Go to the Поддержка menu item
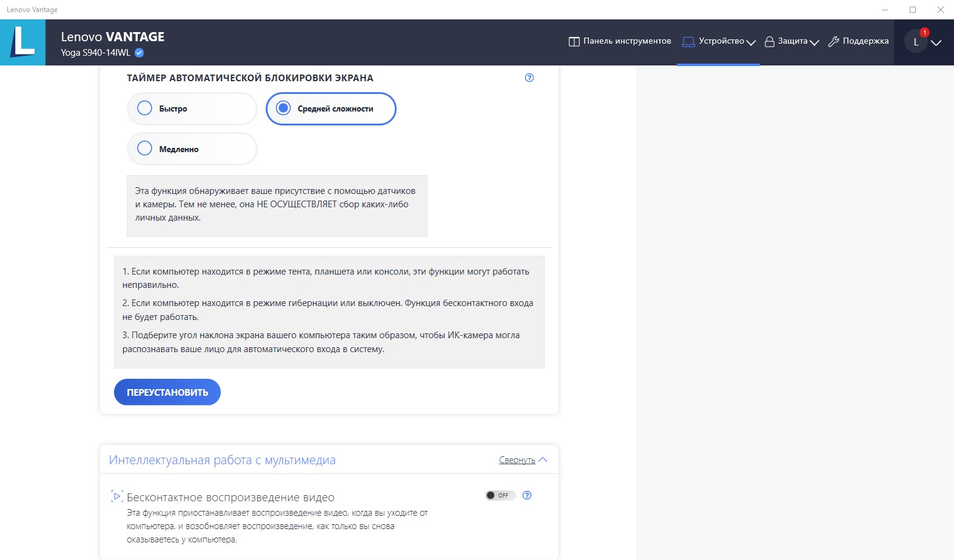954x560 pixels. click(x=865, y=41)
